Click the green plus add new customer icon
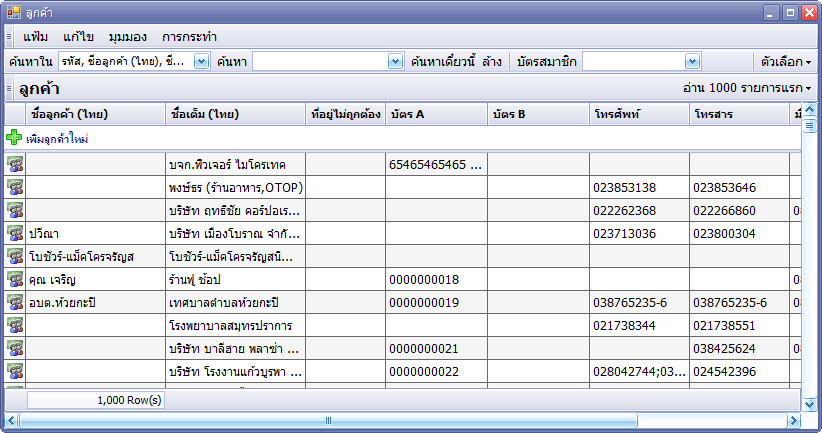The image size is (822, 433). click(13, 138)
